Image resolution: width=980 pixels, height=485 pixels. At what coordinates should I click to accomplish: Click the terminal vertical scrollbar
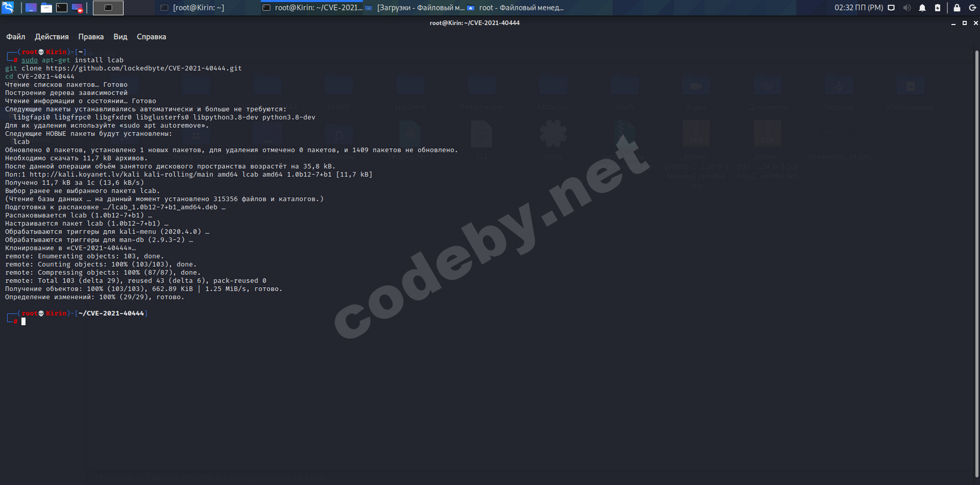977,263
